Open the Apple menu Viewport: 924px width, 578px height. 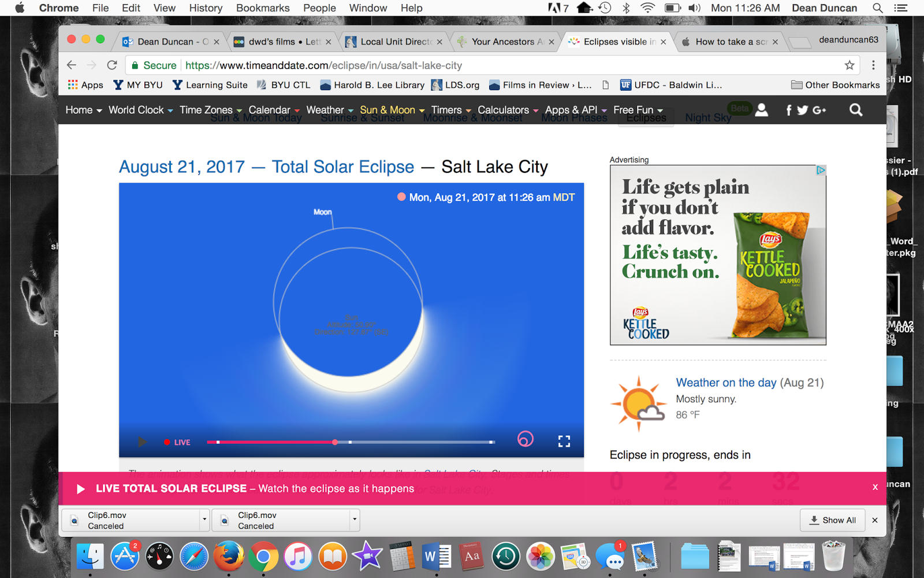20,8
